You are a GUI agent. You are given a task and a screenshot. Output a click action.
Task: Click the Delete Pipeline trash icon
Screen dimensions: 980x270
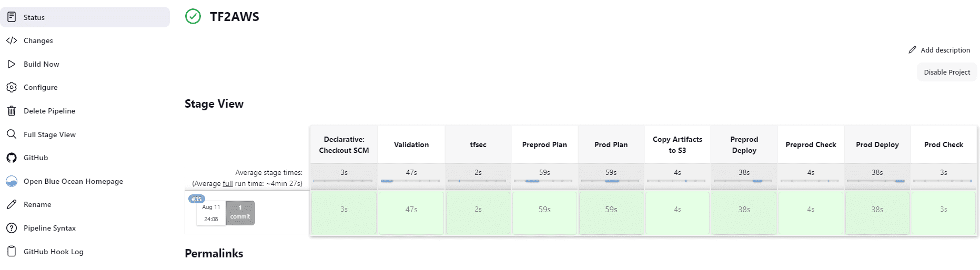point(12,111)
